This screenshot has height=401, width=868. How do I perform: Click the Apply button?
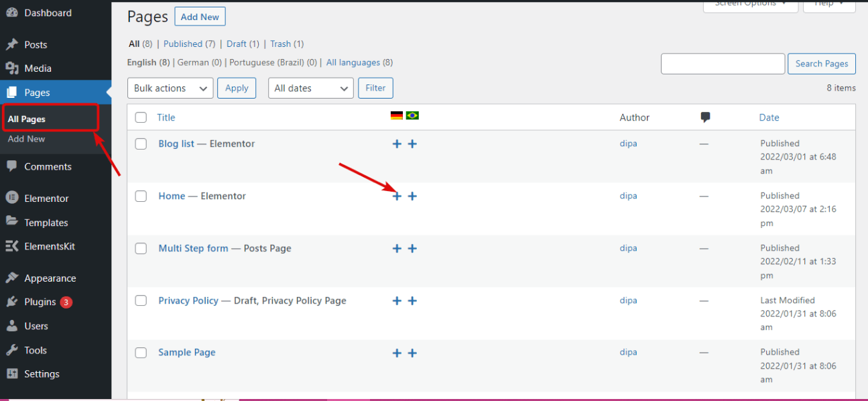(x=237, y=88)
